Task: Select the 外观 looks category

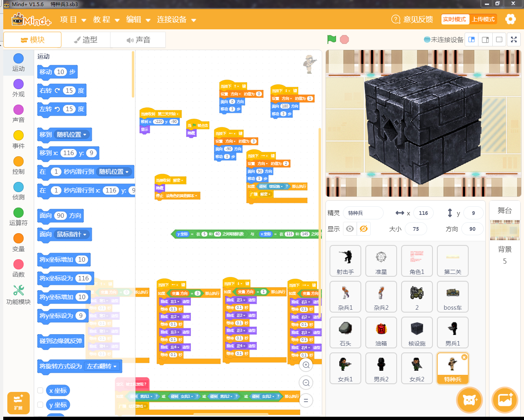Action: 18,88
